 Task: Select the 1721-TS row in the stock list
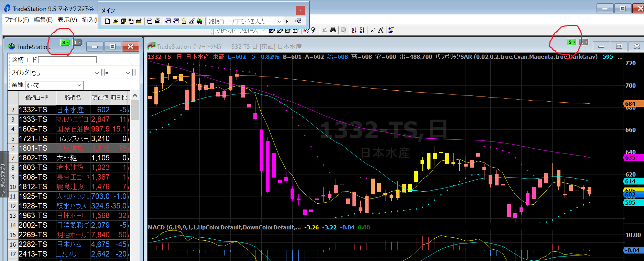tap(69, 139)
